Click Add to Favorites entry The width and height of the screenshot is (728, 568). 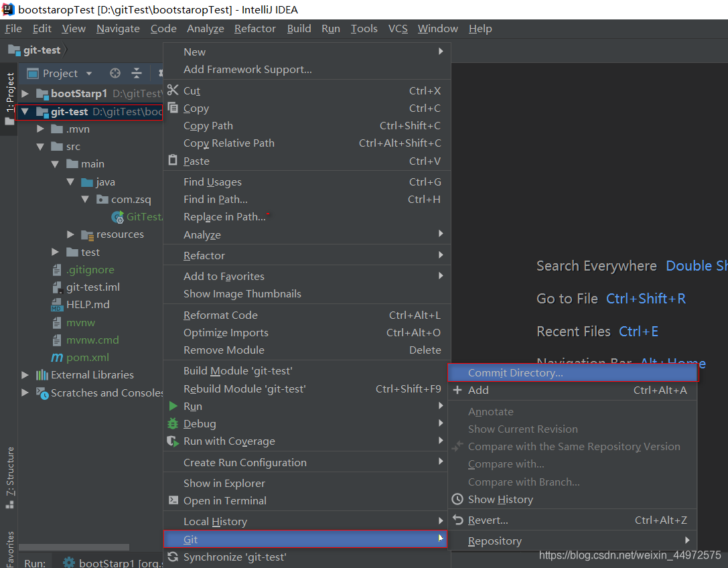[x=305, y=276]
